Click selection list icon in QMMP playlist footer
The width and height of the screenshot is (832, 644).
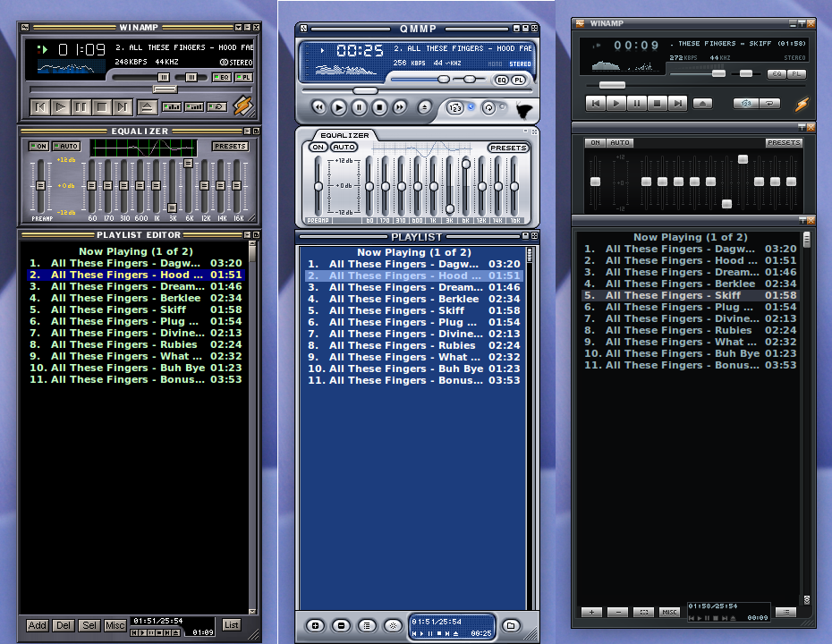pyautogui.click(x=367, y=626)
